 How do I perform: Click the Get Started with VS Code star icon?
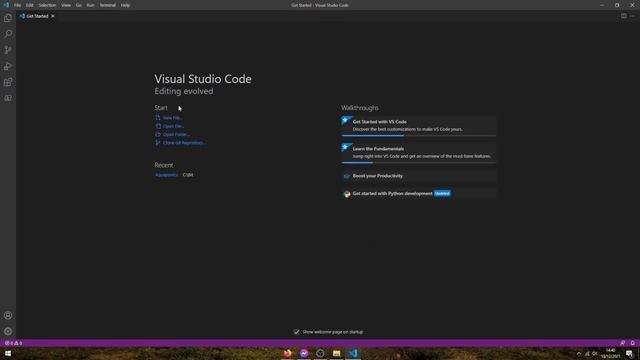point(347,121)
